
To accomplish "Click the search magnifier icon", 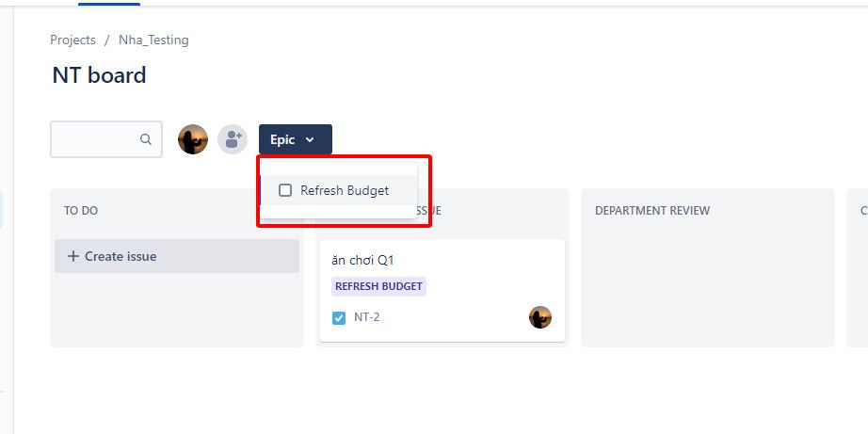I will tap(146, 139).
